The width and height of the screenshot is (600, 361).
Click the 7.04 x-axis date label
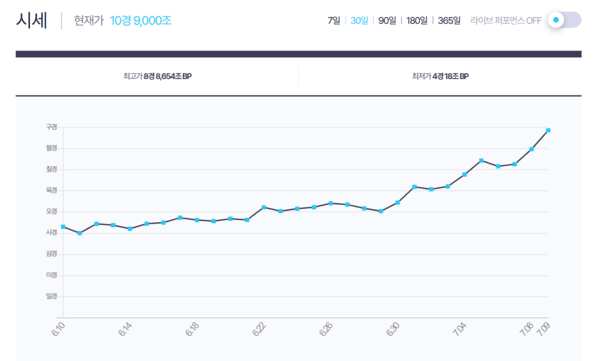(x=460, y=329)
